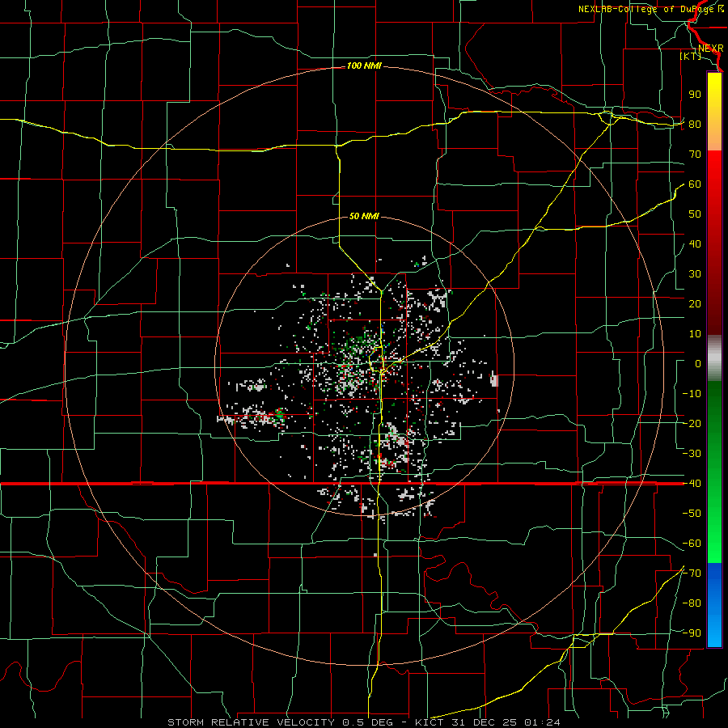Click the -10 scale value
This screenshot has height=728, width=728.
click(692, 394)
